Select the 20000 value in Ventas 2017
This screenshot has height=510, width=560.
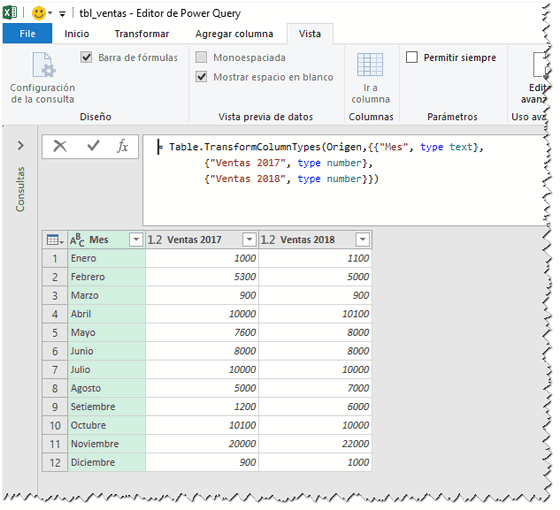202,444
